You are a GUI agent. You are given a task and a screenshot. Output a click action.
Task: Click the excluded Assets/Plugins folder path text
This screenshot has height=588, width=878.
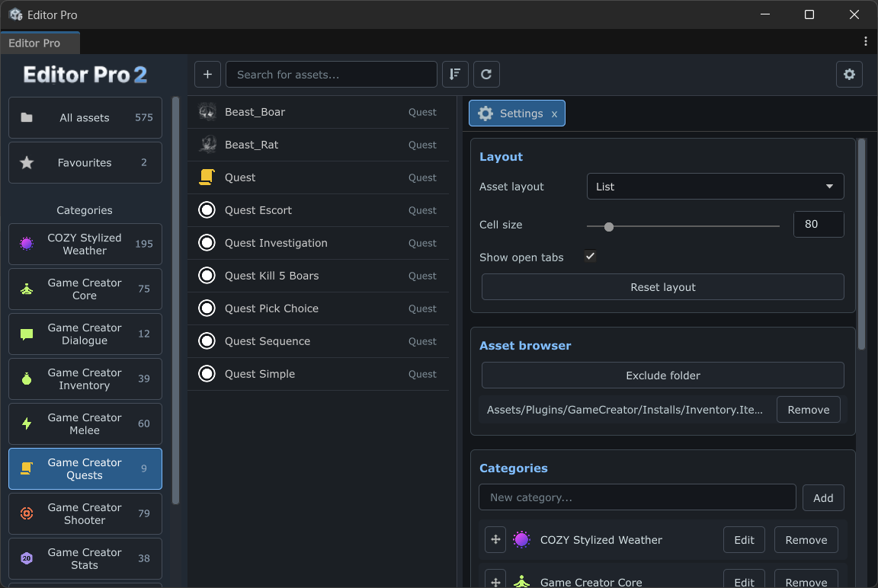pyautogui.click(x=624, y=410)
